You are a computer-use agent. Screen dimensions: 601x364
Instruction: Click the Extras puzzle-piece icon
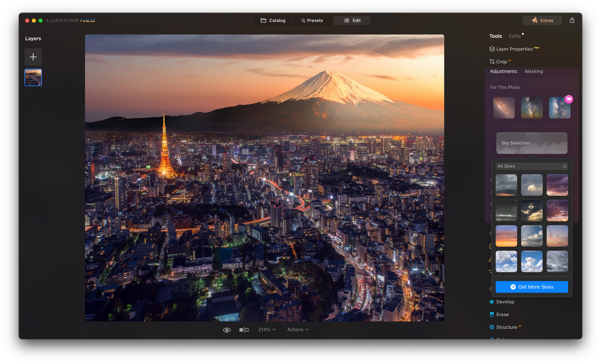[535, 20]
